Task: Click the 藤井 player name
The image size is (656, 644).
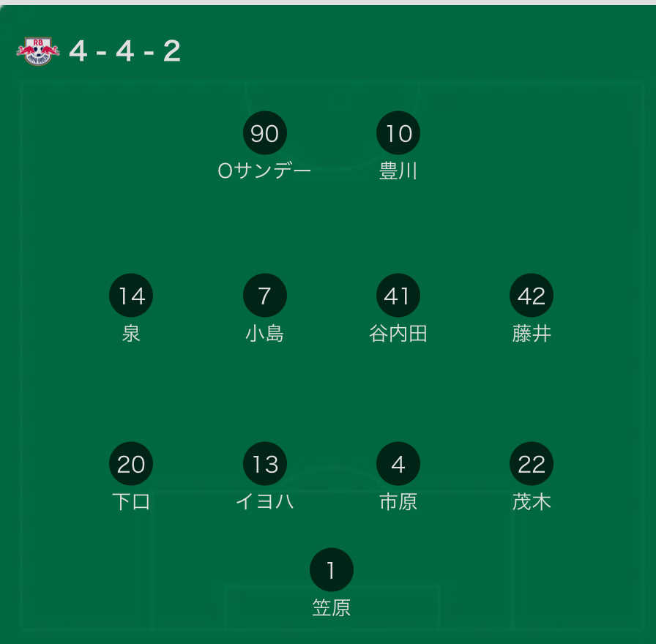Action: click(532, 334)
